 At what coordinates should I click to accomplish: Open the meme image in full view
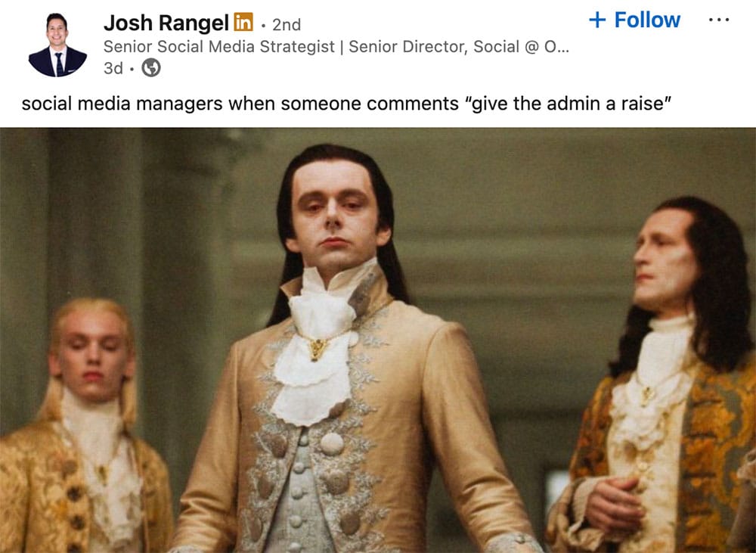click(x=378, y=340)
